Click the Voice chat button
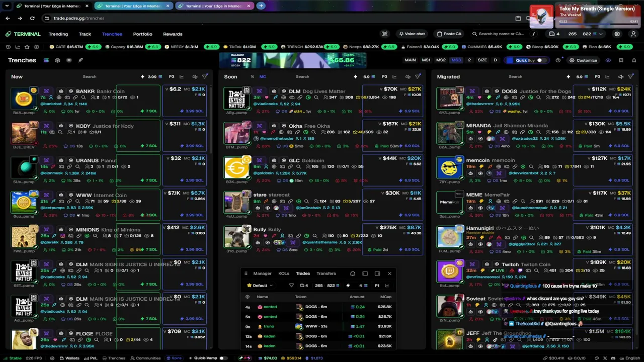The height and width of the screenshot is (362, 644). tap(412, 34)
